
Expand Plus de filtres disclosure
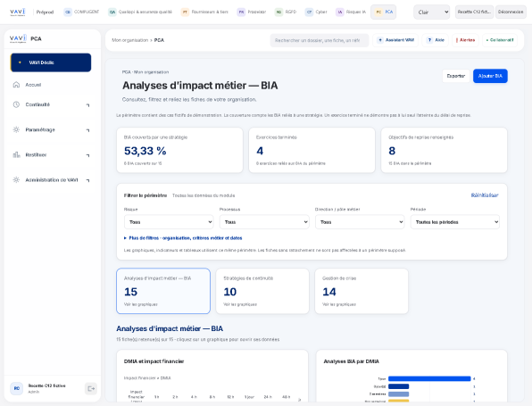click(183, 238)
